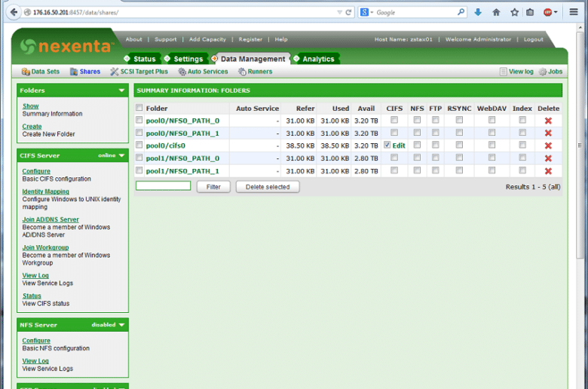Screen dimensions: 588x389
Task: Click the Status tab diamond icon
Action: (127, 59)
